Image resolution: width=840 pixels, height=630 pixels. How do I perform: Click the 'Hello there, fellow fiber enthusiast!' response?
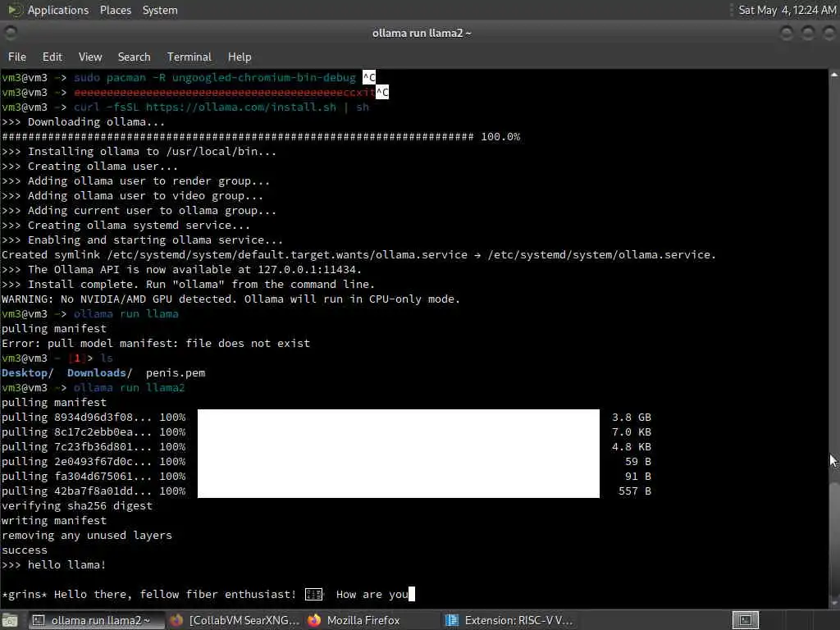(175, 595)
